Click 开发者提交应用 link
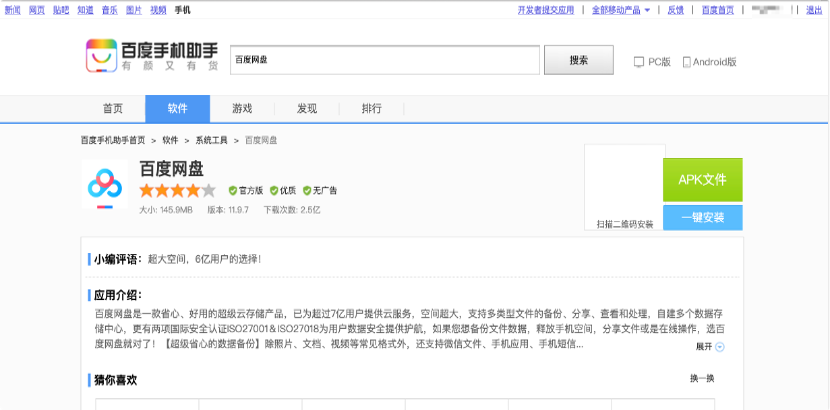The width and height of the screenshot is (830, 410). (x=546, y=10)
